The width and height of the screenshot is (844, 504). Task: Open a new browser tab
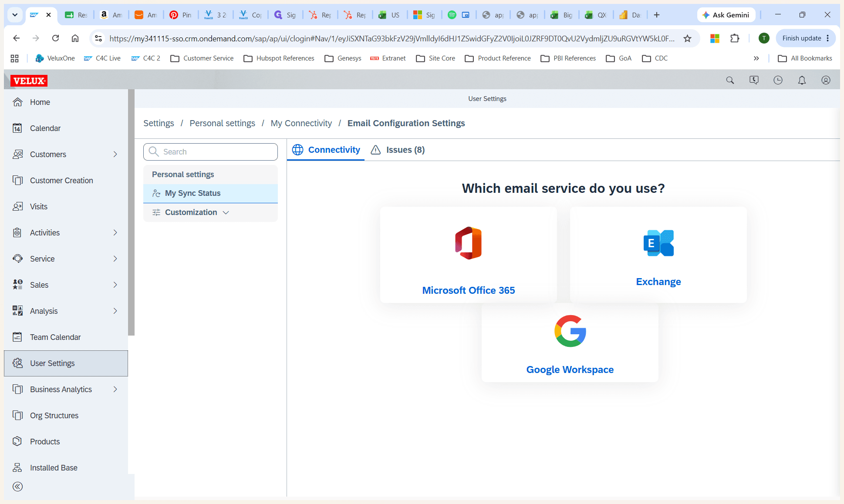(657, 15)
